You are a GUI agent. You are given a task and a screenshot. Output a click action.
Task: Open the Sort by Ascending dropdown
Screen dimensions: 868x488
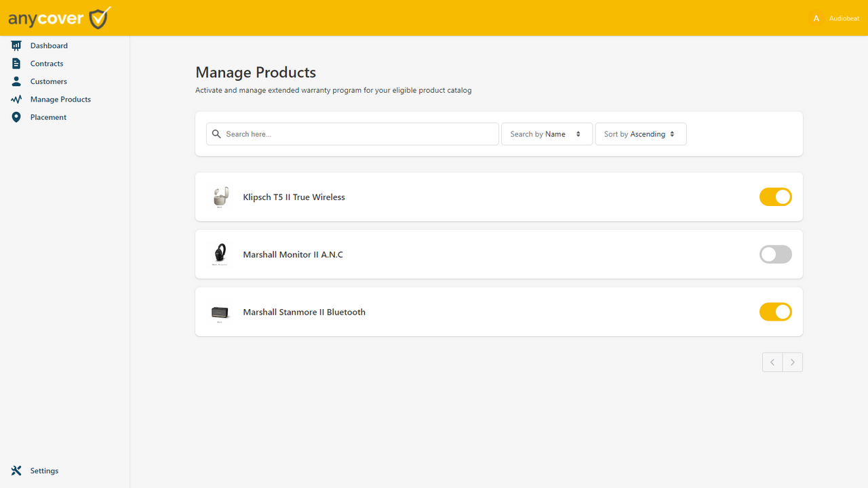pyautogui.click(x=640, y=134)
